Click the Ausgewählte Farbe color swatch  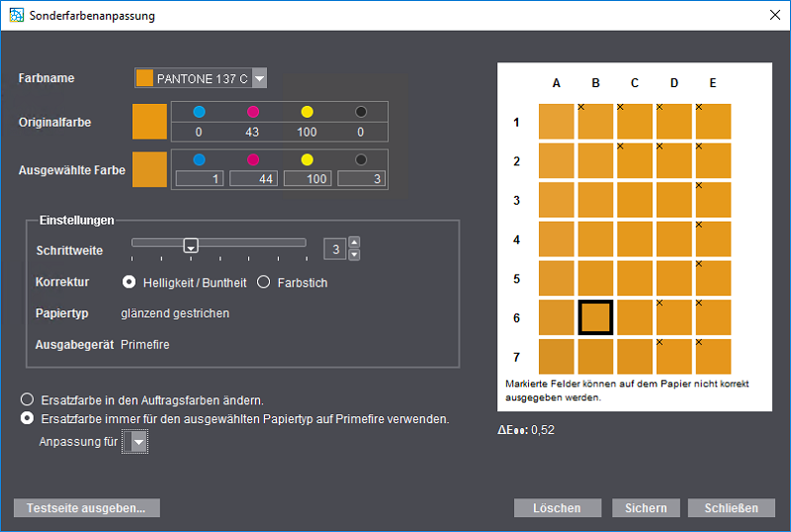pos(150,169)
